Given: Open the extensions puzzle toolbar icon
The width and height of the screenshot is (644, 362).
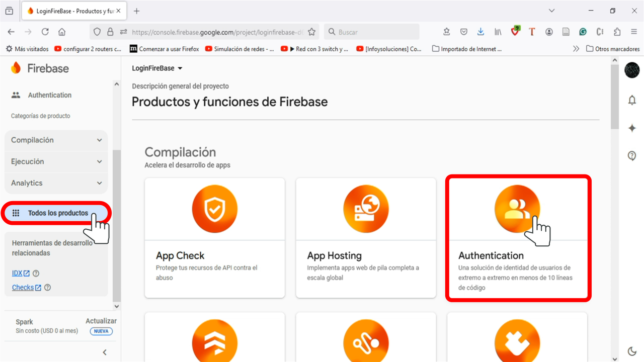Looking at the screenshot, I should (617, 32).
